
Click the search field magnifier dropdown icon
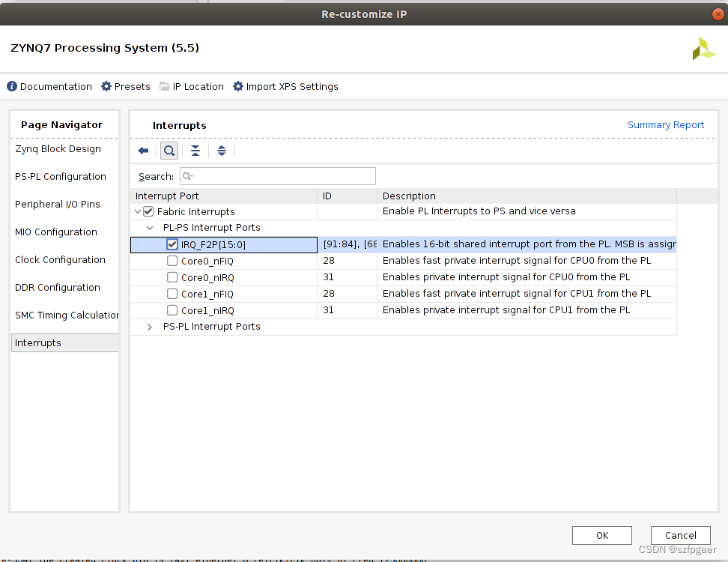pos(187,177)
